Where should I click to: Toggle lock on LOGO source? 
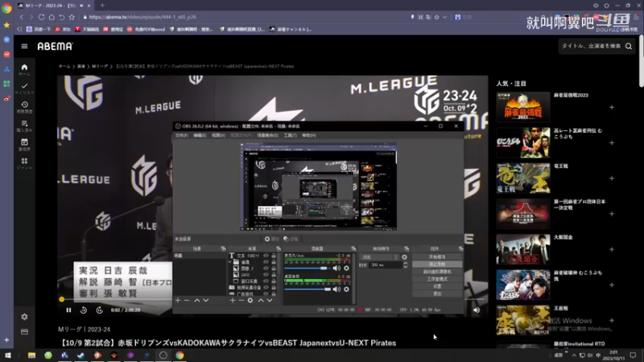pos(274,274)
